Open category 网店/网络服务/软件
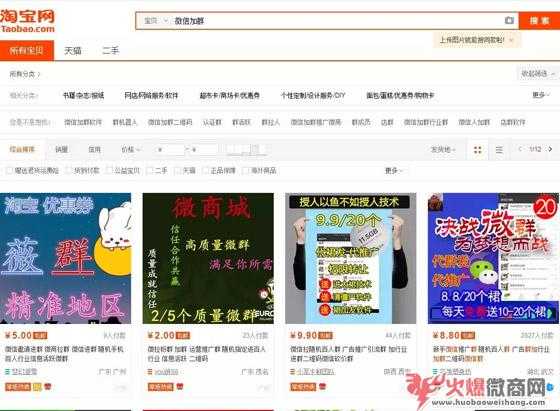The image size is (560, 411). [x=151, y=95]
